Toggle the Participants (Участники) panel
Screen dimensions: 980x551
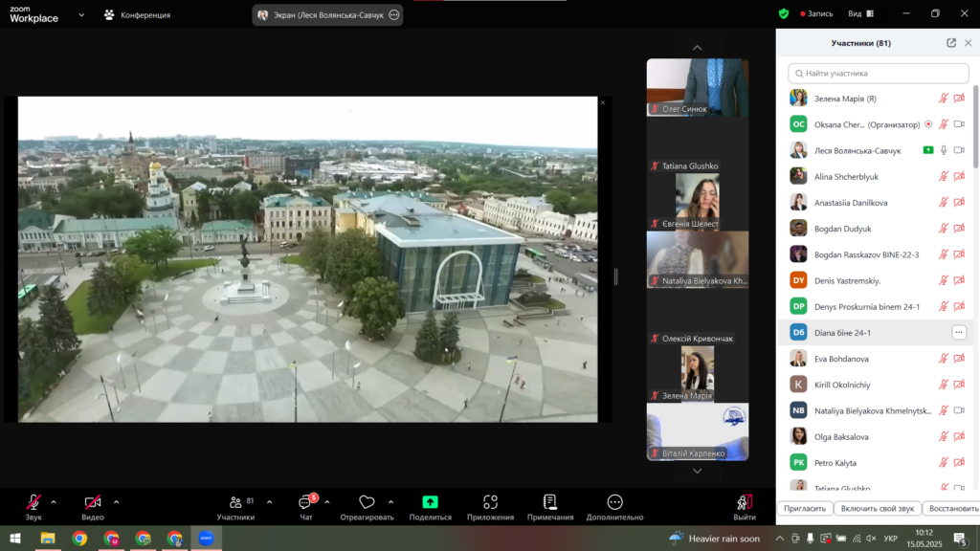[235, 502]
